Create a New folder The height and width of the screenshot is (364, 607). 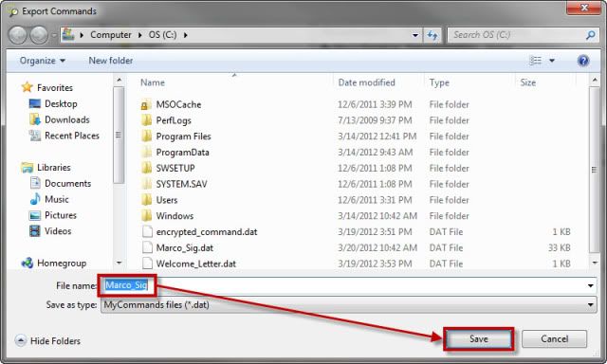[x=111, y=61]
